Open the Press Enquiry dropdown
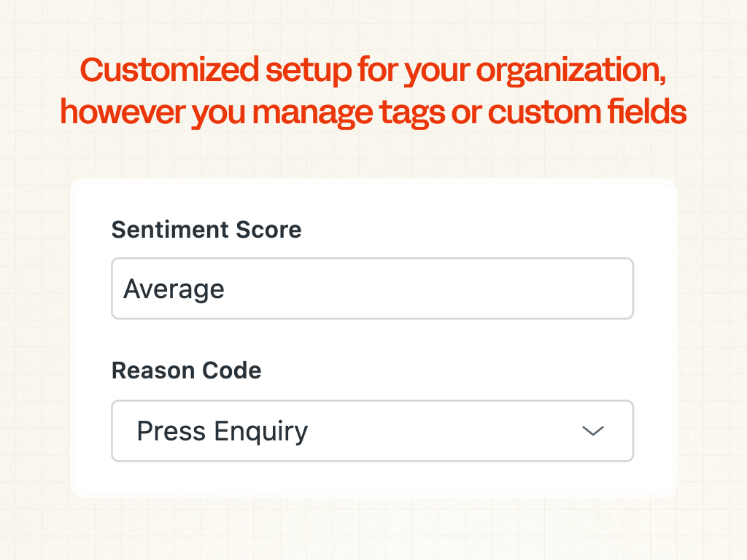The height and width of the screenshot is (560, 747). [x=372, y=431]
